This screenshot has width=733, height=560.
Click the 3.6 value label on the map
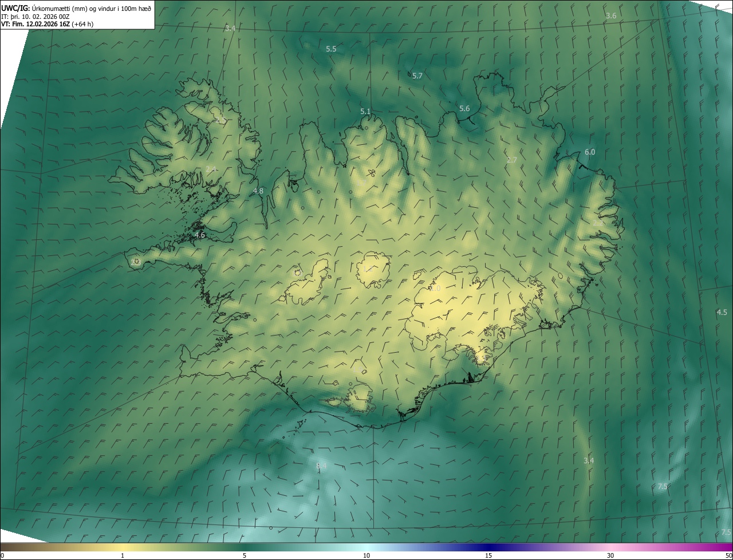pos(611,16)
